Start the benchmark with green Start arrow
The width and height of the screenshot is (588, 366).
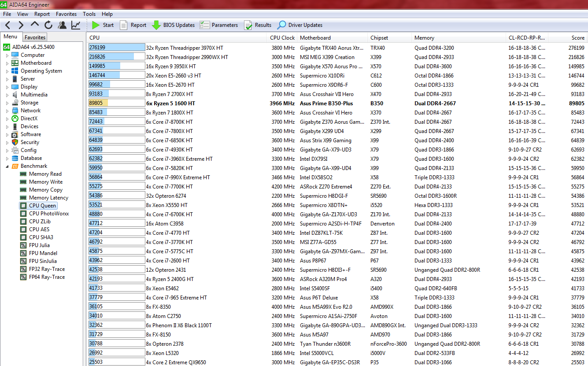(103, 25)
